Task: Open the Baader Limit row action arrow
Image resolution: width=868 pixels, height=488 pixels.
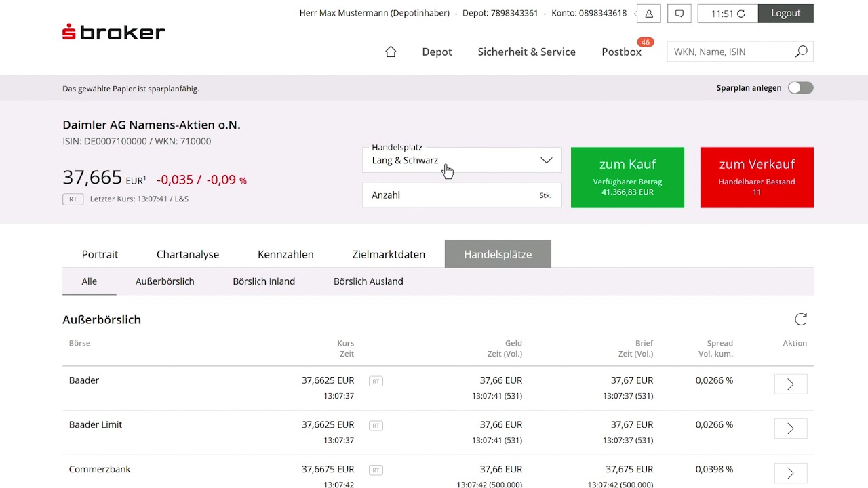Action: click(x=791, y=428)
